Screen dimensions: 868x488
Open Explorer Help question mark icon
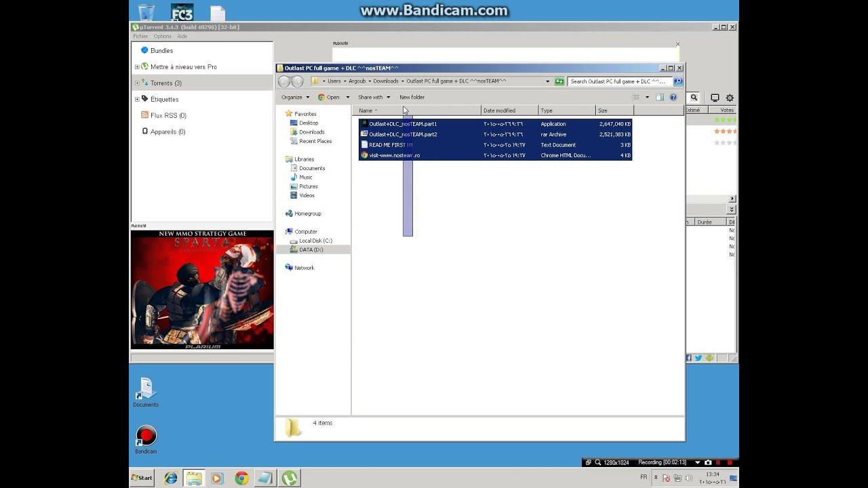[673, 98]
